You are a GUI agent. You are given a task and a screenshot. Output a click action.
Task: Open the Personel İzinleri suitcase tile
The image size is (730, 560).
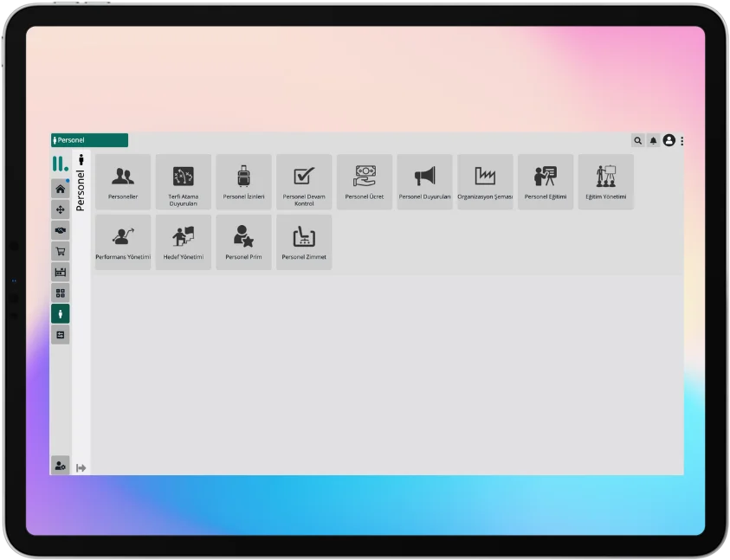tap(243, 182)
